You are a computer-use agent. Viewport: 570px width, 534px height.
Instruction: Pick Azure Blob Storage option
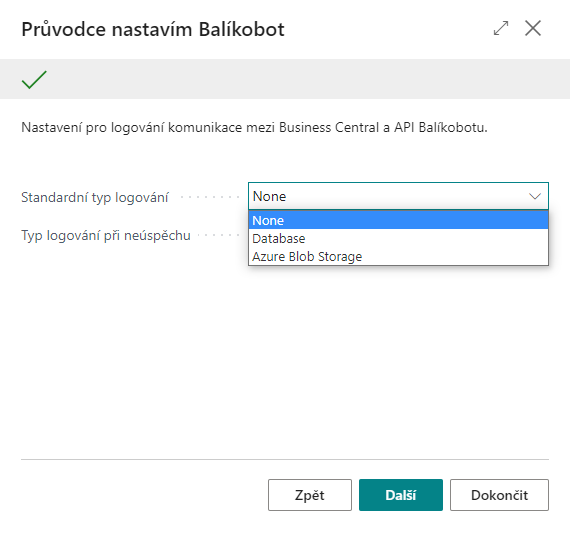coord(398,257)
